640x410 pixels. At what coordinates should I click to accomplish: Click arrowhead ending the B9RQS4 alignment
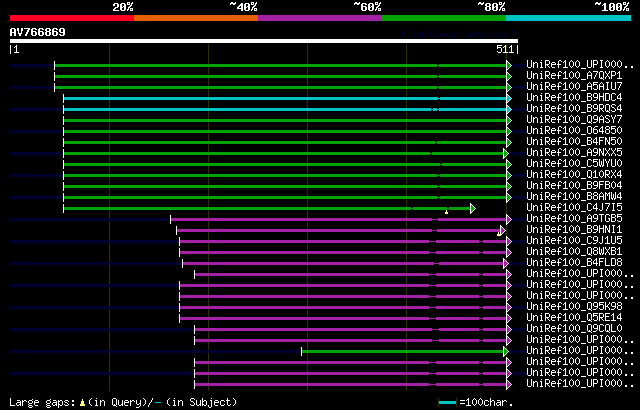[x=509, y=109]
